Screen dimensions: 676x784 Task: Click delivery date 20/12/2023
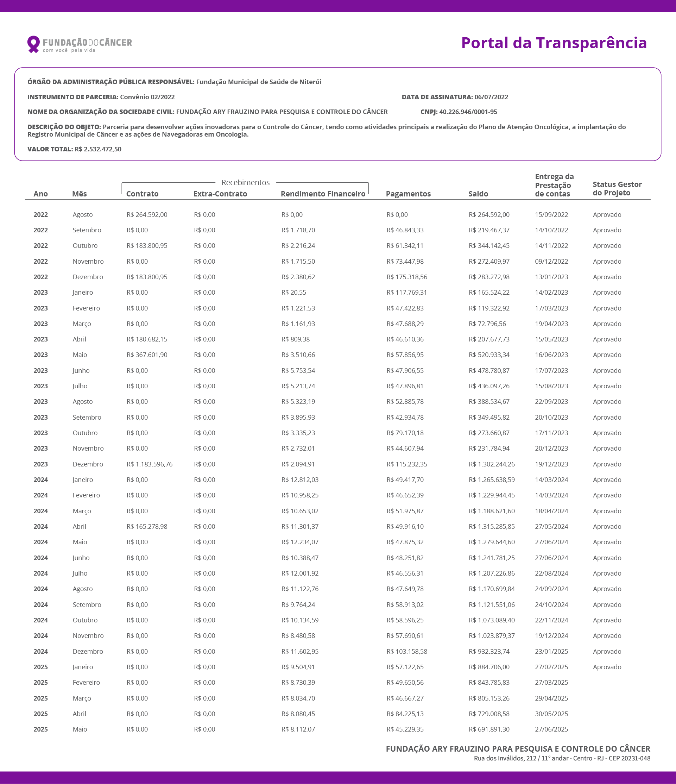click(551, 449)
